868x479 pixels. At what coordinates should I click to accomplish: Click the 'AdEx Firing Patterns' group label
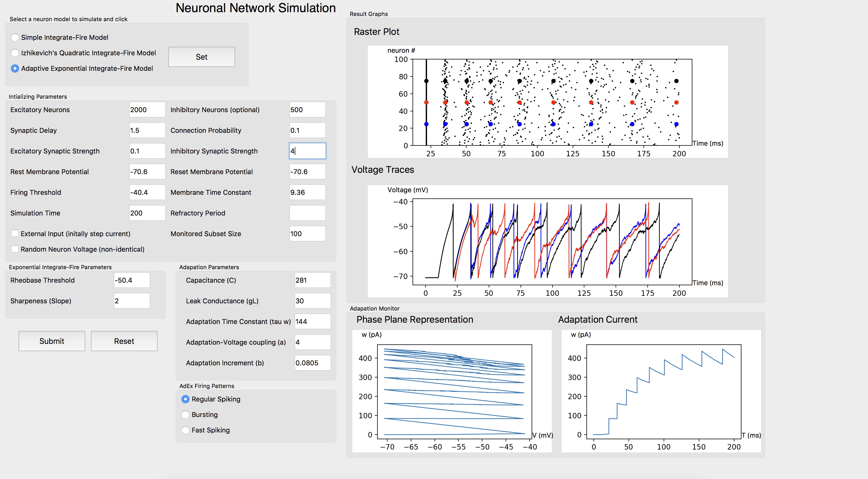point(207,386)
